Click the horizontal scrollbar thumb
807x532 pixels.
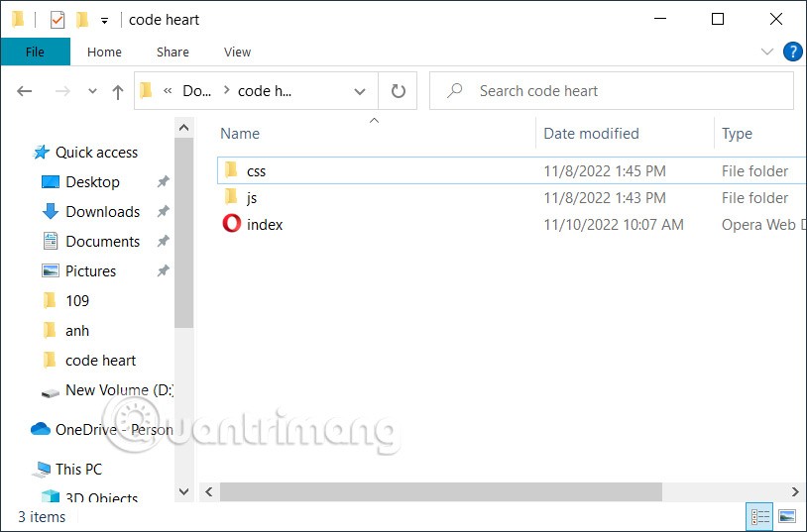coord(440,491)
